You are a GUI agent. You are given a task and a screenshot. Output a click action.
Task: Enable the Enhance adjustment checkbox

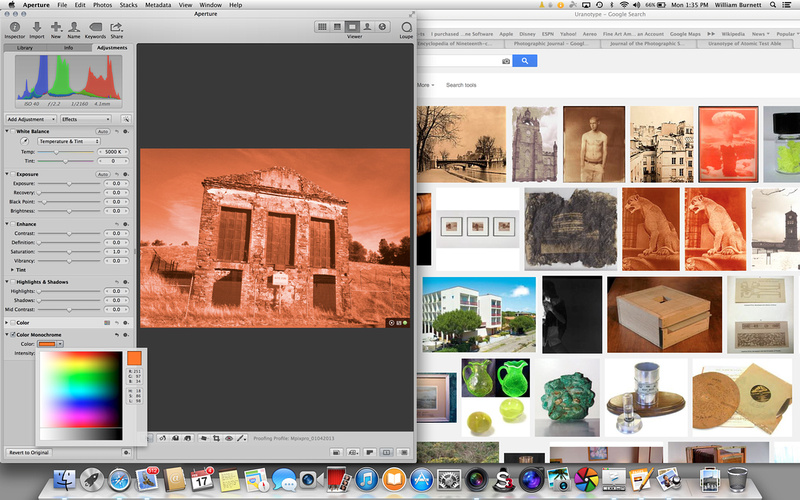13,224
